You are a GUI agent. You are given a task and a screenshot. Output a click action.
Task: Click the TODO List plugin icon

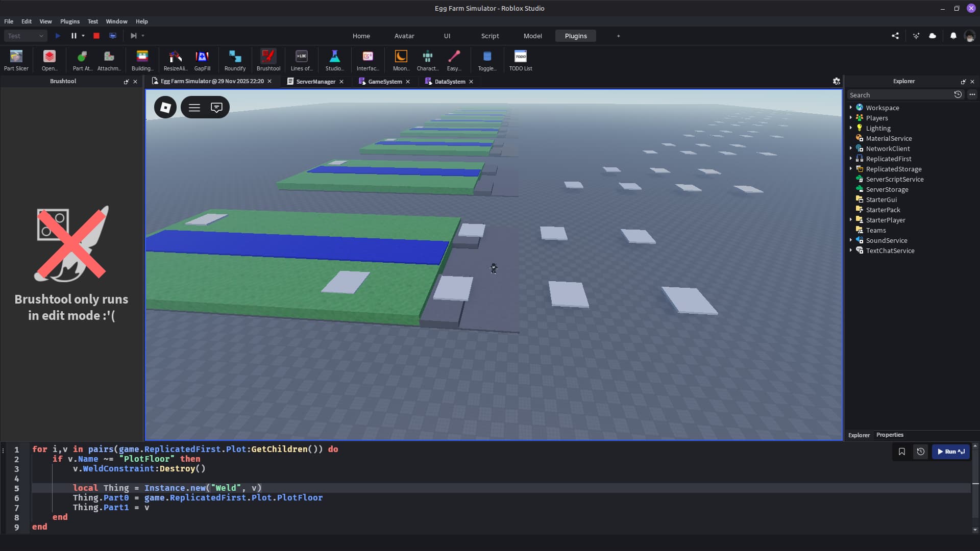(521, 60)
